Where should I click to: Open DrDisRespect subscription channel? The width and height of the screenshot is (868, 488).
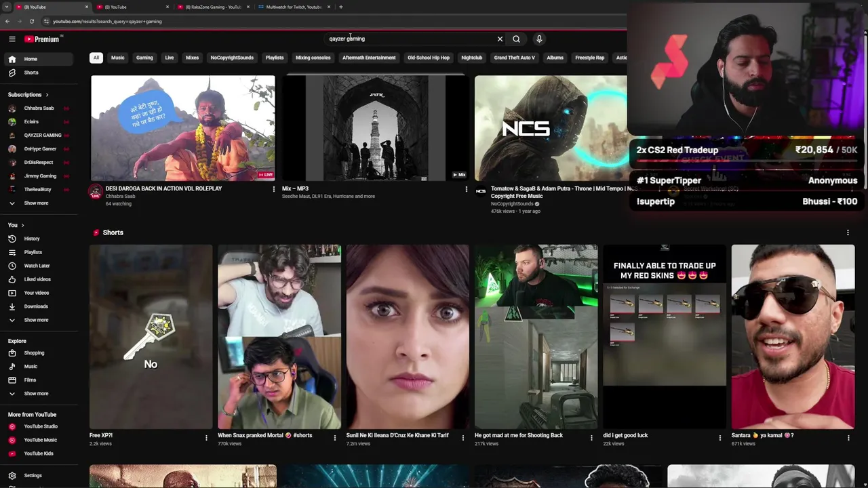click(39, 163)
